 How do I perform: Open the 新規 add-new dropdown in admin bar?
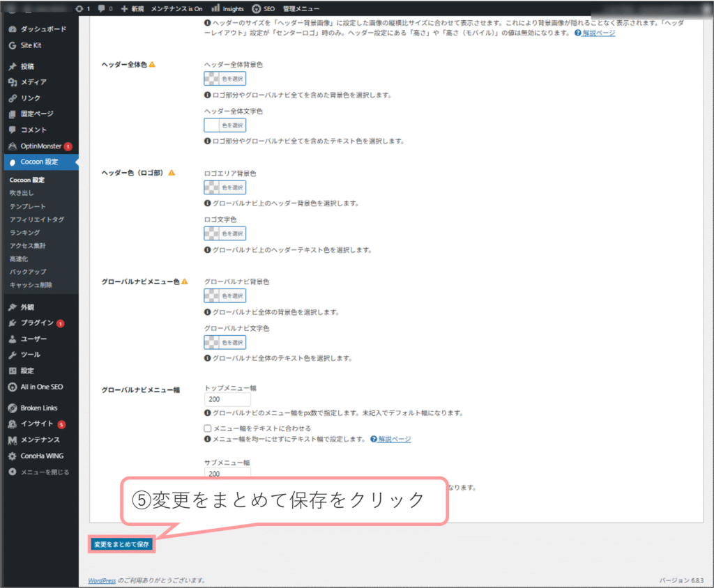tap(132, 9)
